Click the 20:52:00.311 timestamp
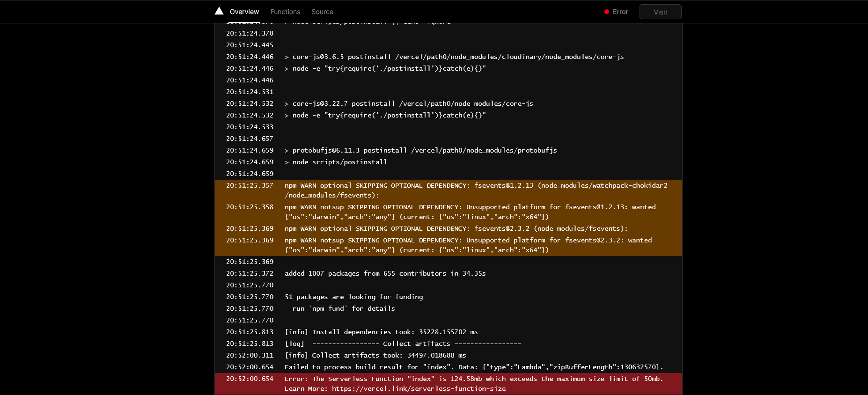The height and width of the screenshot is (395, 868). 250,355
